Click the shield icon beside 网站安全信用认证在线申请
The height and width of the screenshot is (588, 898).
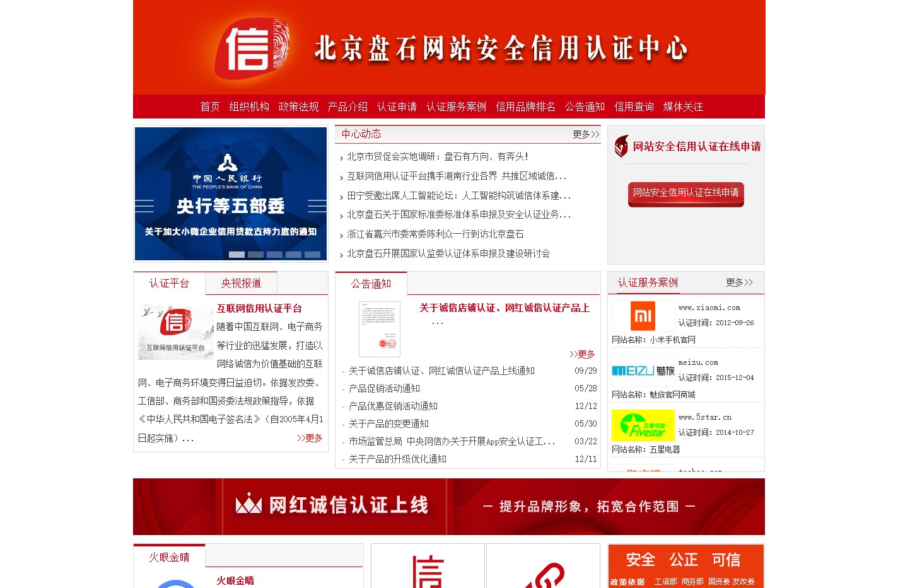coord(621,146)
